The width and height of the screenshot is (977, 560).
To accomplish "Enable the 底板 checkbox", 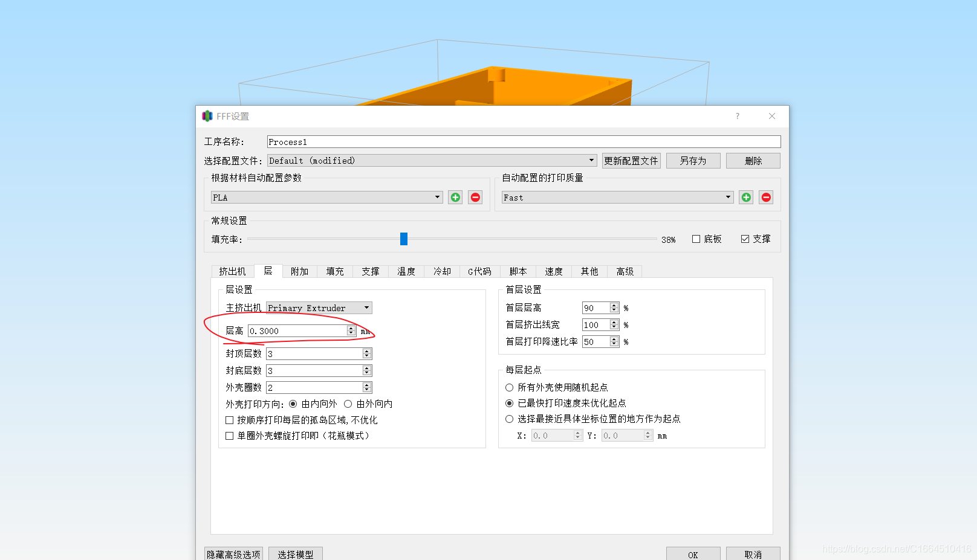I will click(x=695, y=239).
